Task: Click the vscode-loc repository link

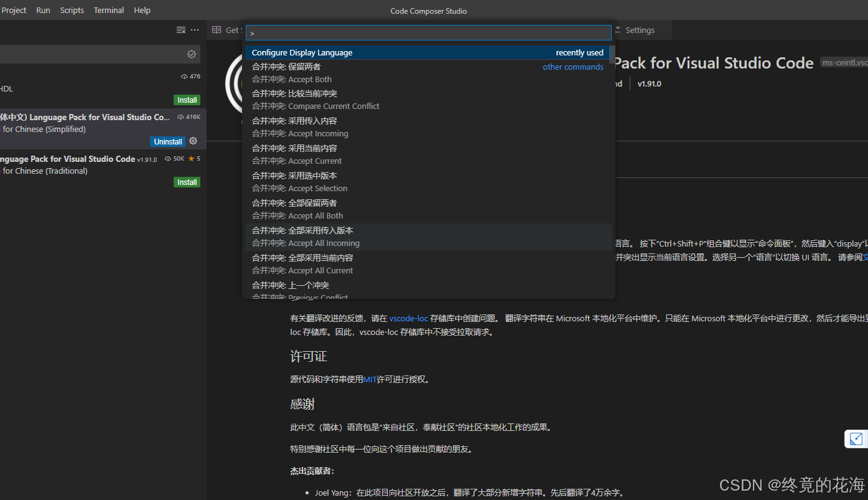Action: click(x=408, y=318)
